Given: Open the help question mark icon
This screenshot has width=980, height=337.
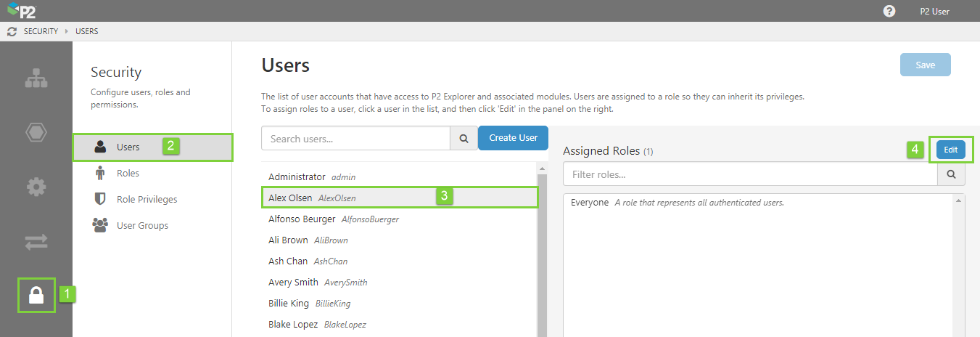Looking at the screenshot, I should pyautogui.click(x=889, y=11).
